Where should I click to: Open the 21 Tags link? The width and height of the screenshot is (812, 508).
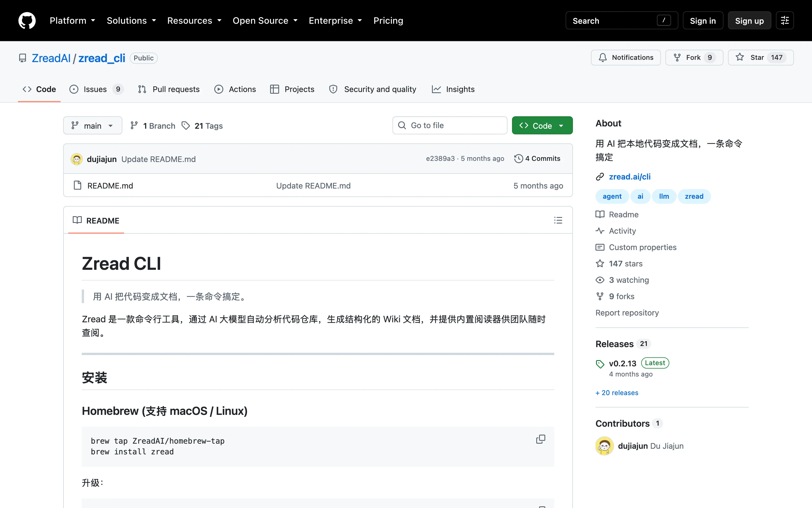tap(202, 126)
